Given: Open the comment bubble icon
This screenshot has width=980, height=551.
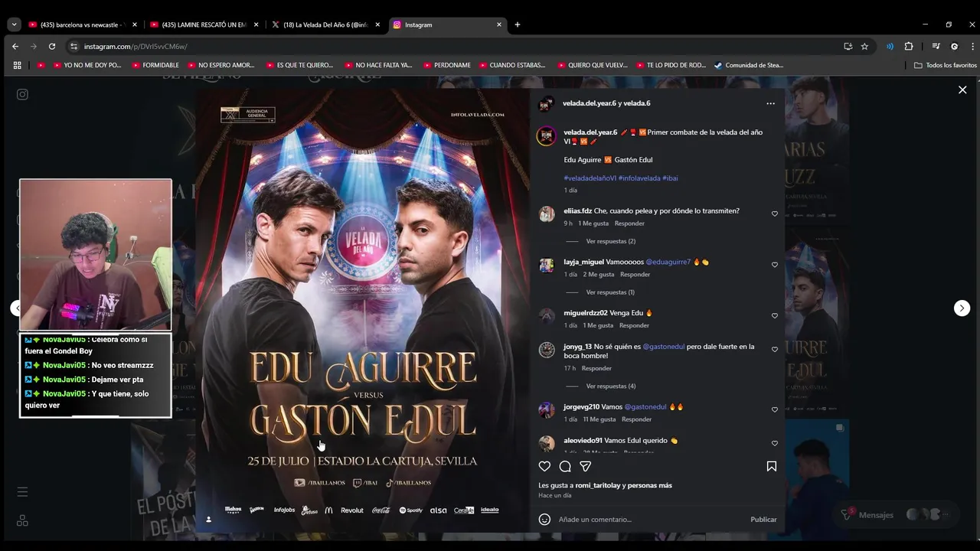Looking at the screenshot, I should [x=565, y=466].
